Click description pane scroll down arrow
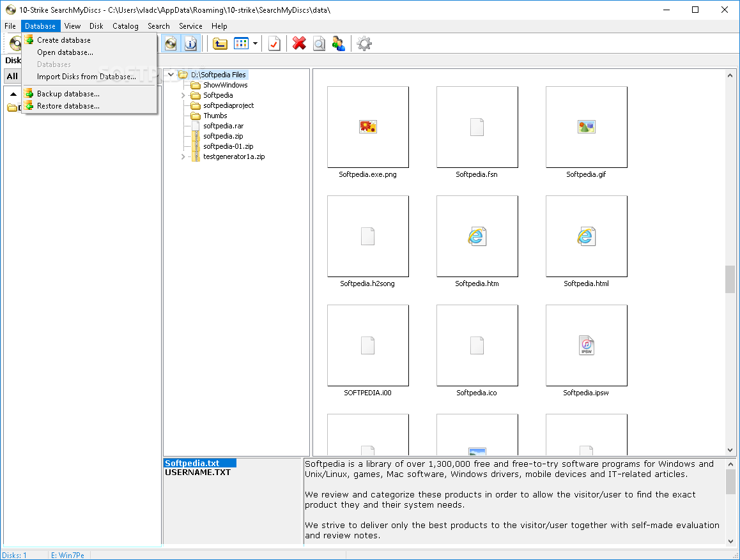This screenshot has height=560, width=740. [730, 541]
